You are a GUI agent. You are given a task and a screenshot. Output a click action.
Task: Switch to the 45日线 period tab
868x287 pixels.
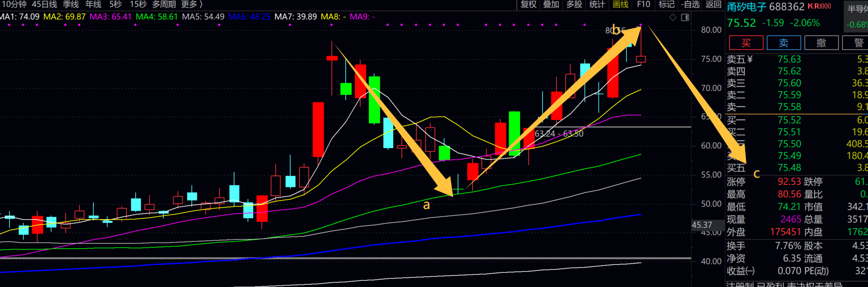44,4
